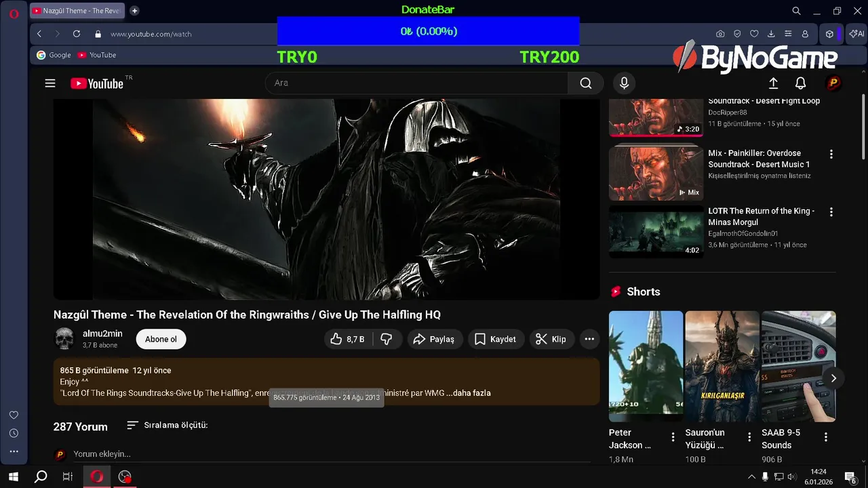Open the YouTube bookmark in bookmarks bar

[96, 55]
